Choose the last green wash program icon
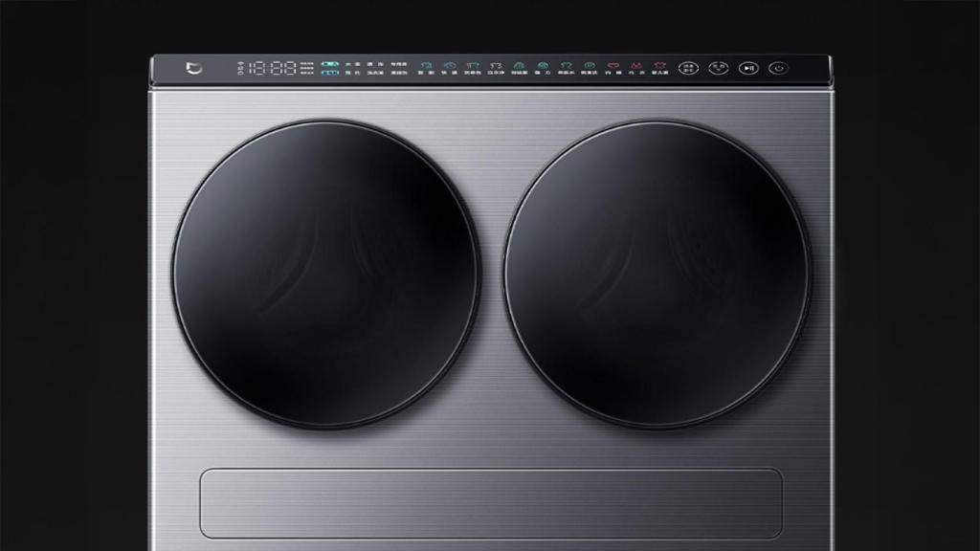The image size is (980, 551). click(x=590, y=68)
